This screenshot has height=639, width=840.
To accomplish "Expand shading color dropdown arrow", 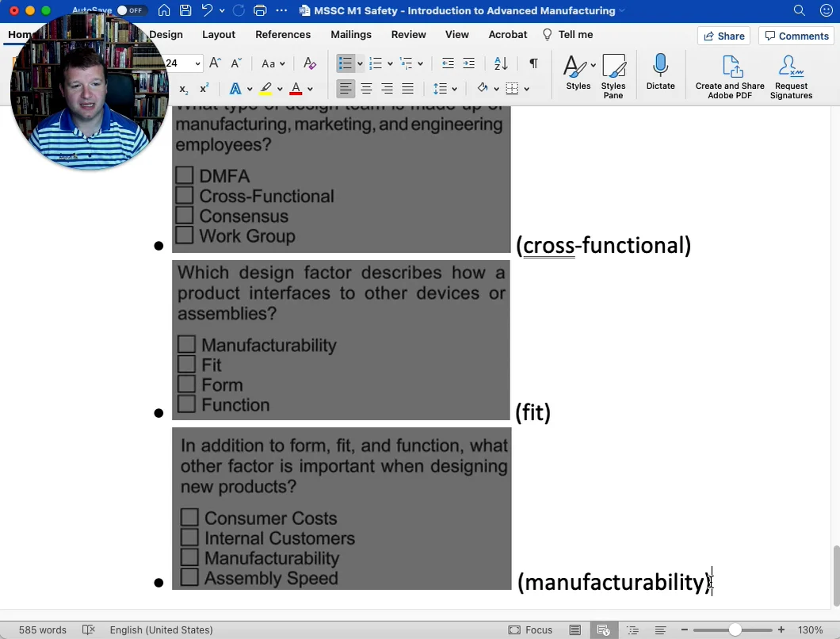I will [x=496, y=89].
